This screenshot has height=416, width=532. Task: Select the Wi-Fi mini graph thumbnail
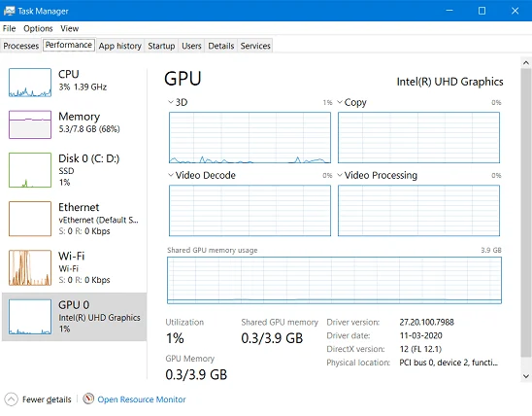pyautogui.click(x=30, y=267)
